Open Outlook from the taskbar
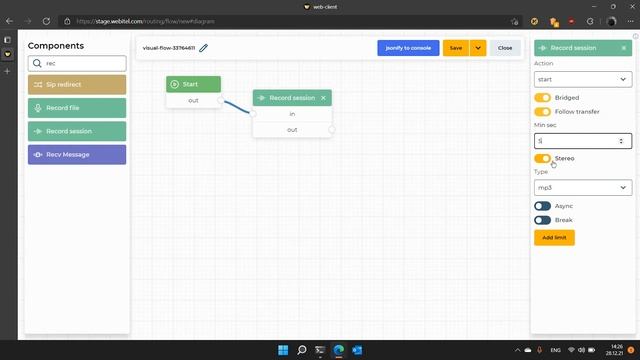 tap(357, 350)
